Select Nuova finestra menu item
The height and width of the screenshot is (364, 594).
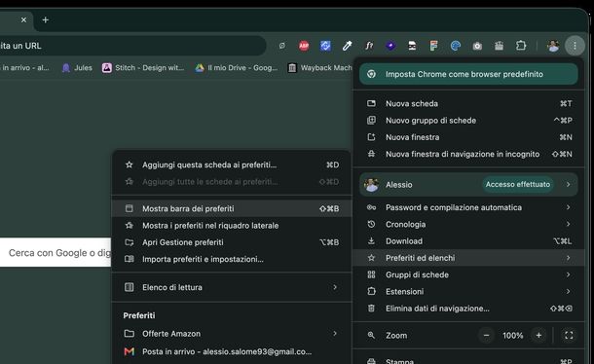(x=469, y=137)
